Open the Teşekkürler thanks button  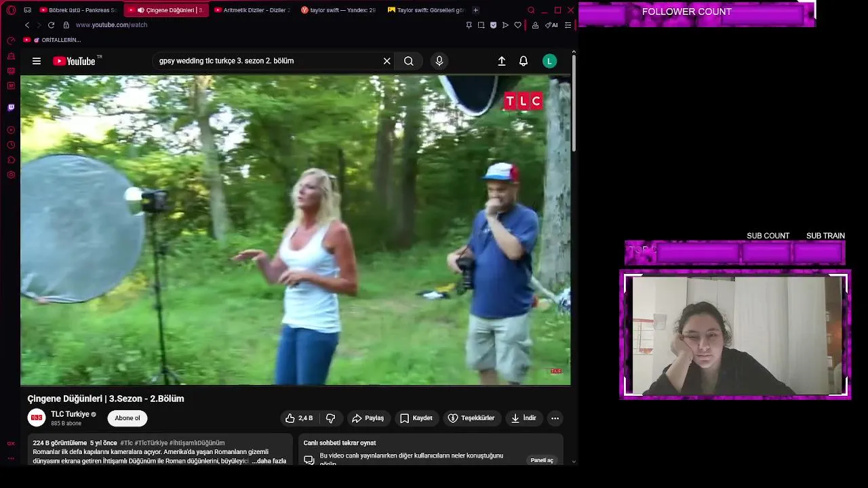(471, 418)
